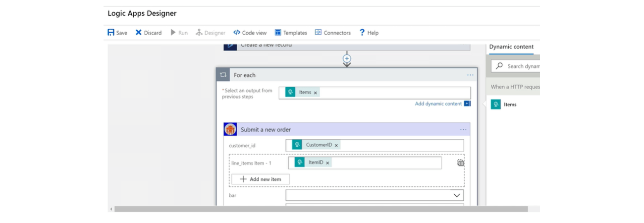Expand the bar dropdown
This screenshot has height=223, width=644.
[x=457, y=195]
